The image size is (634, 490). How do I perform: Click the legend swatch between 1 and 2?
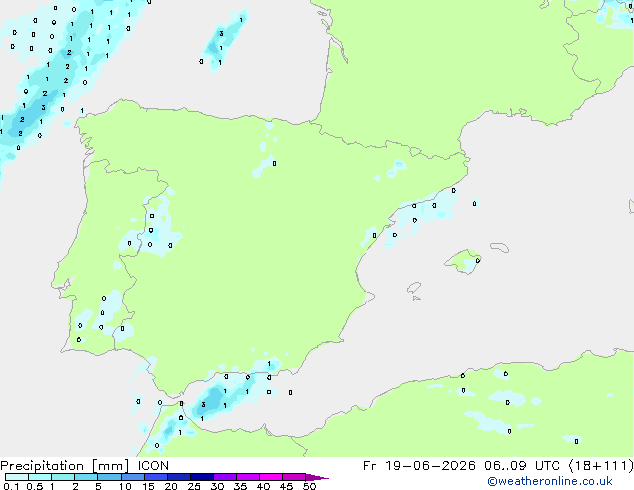(x=63, y=477)
